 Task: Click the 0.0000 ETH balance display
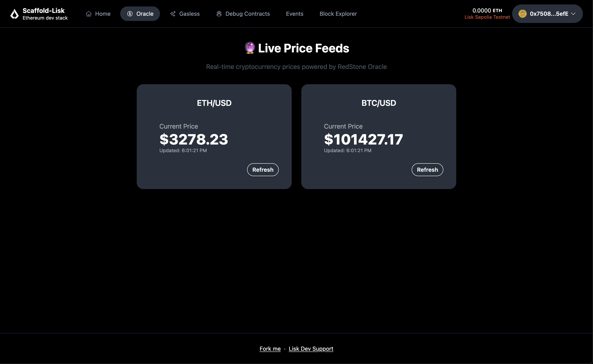click(x=487, y=10)
